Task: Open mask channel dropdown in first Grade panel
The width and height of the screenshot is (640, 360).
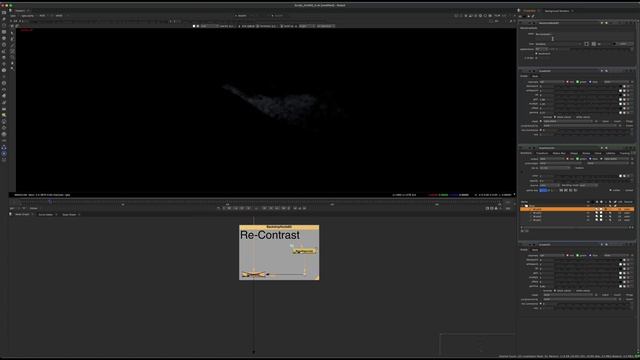Action: pyautogui.click(x=569, y=121)
